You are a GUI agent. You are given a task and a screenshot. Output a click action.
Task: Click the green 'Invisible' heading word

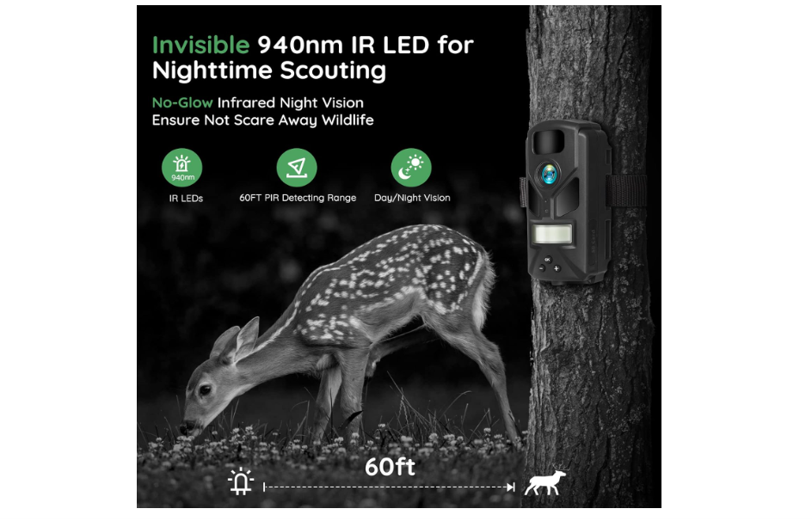tap(201, 45)
